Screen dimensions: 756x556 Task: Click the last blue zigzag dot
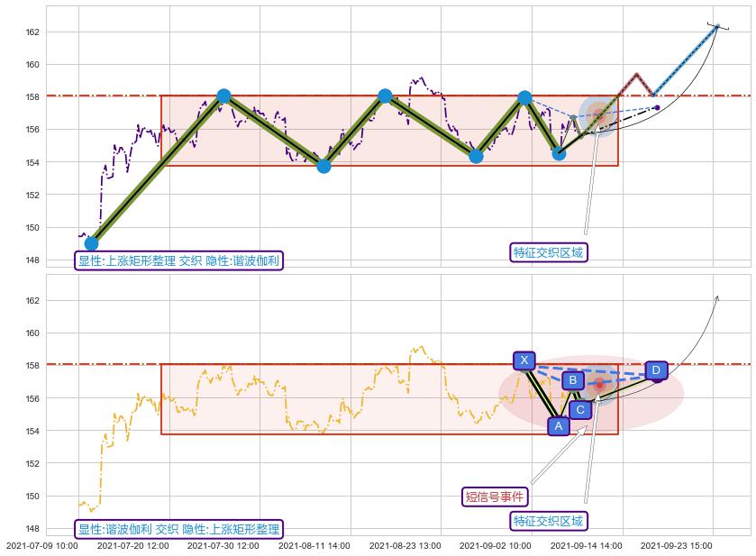[559, 154]
